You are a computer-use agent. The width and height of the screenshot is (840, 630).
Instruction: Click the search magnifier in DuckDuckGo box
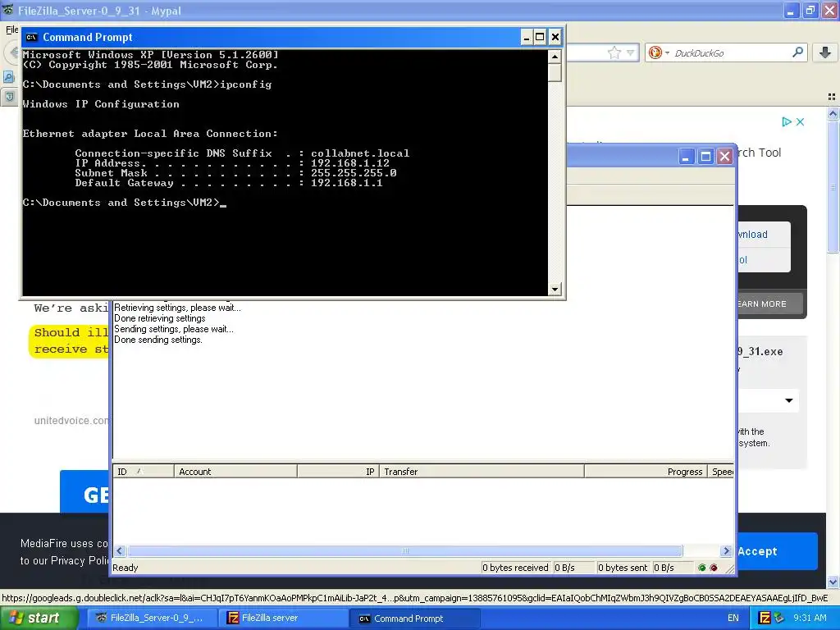(797, 52)
